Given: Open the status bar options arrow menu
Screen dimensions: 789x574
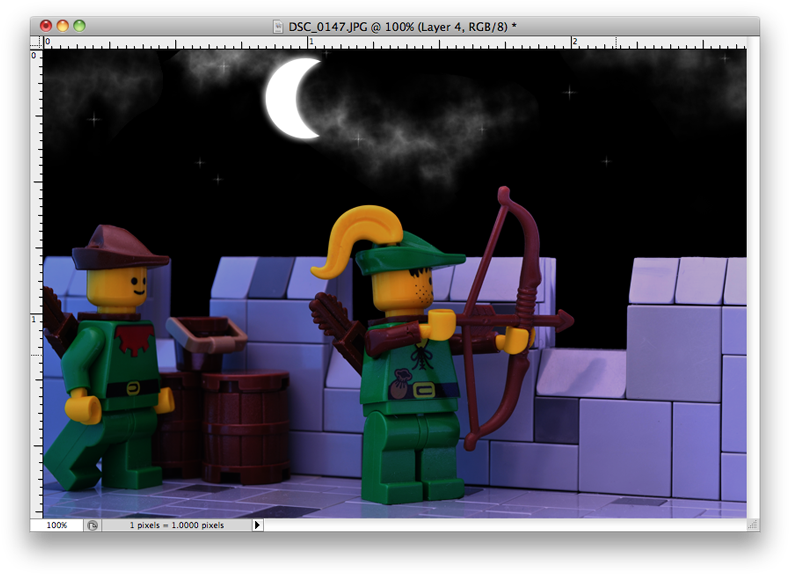Looking at the screenshot, I should coord(257,525).
